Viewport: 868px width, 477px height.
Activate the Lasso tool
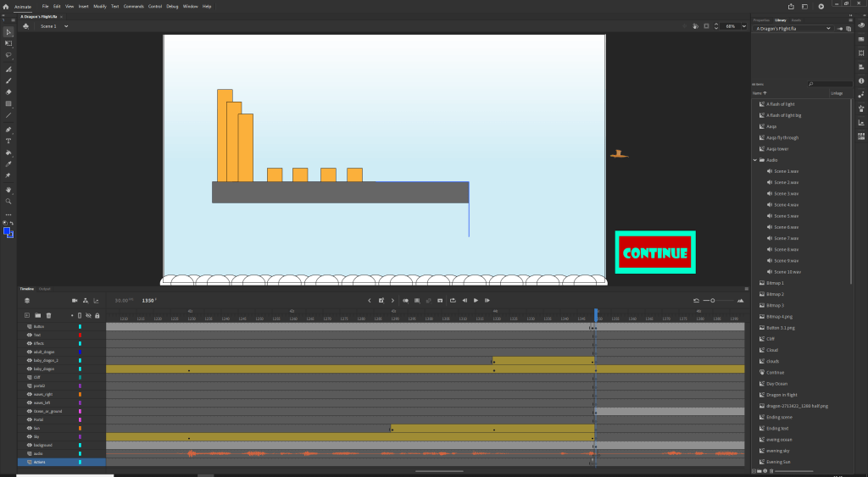pos(8,55)
